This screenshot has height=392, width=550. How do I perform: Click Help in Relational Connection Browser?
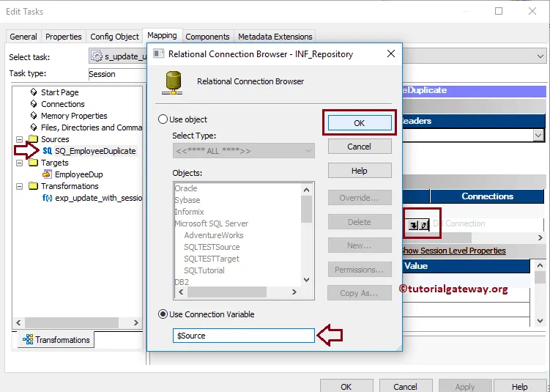pos(359,171)
